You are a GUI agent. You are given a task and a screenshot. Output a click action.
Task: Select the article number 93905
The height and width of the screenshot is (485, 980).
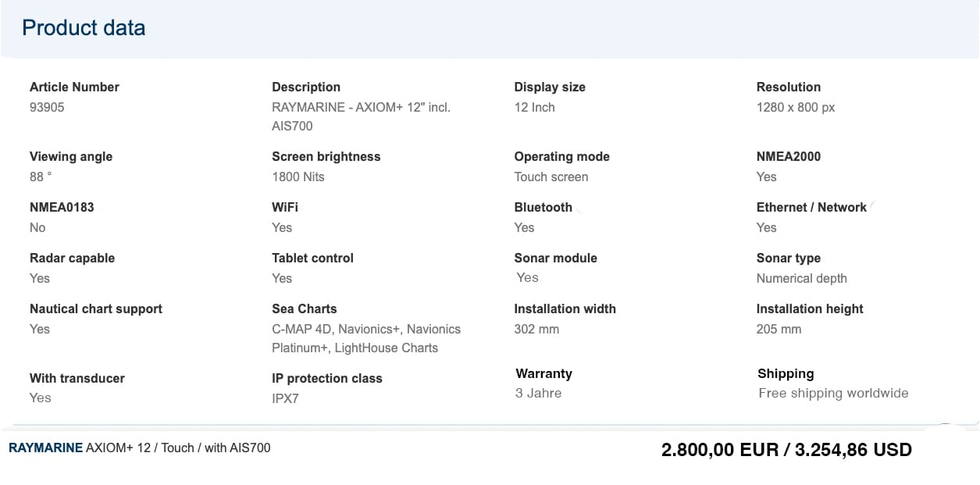(x=47, y=107)
